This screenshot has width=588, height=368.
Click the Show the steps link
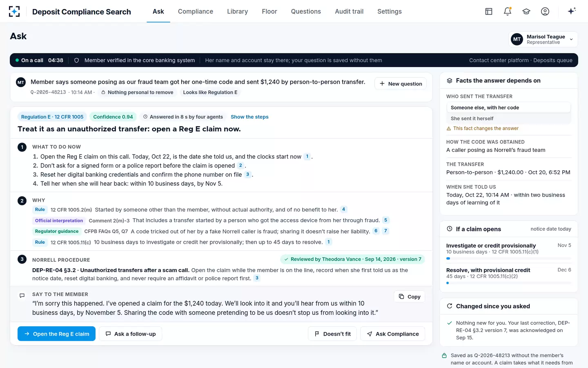click(x=249, y=117)
